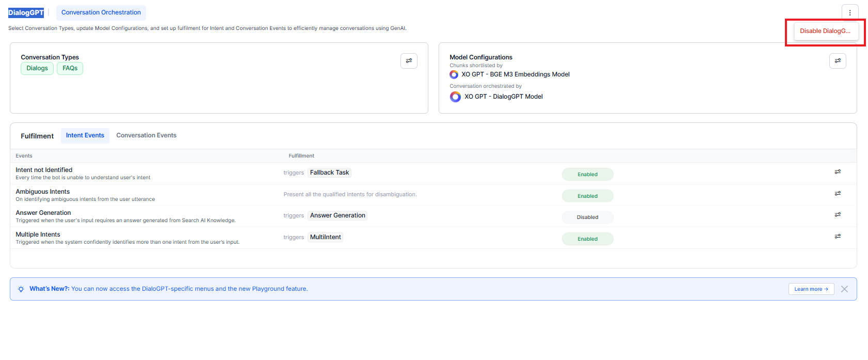Click Disabled status for Answer Generation
The height and width of the screenshot is (360, 868).
pos(587,217)
